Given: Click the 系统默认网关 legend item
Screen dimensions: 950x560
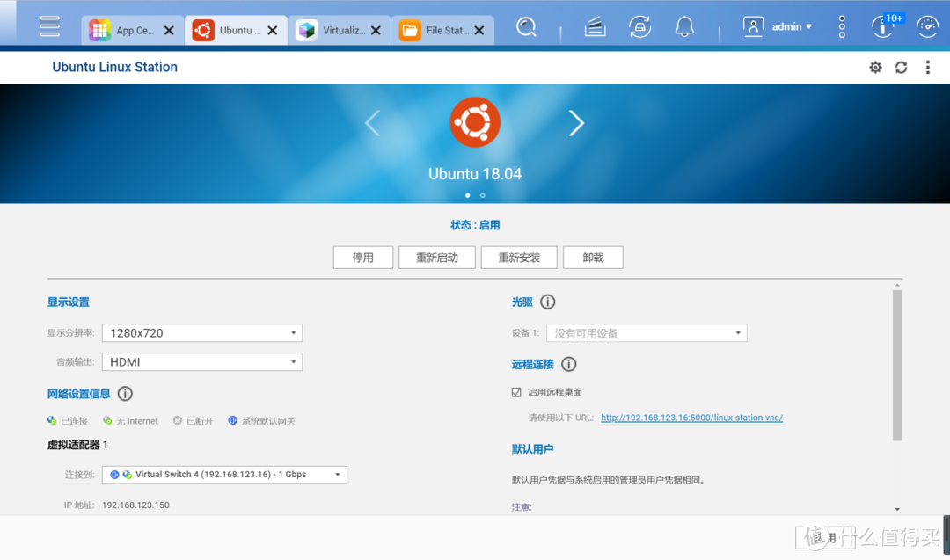Looking at the screenshot, I should (x=262, y=421).
